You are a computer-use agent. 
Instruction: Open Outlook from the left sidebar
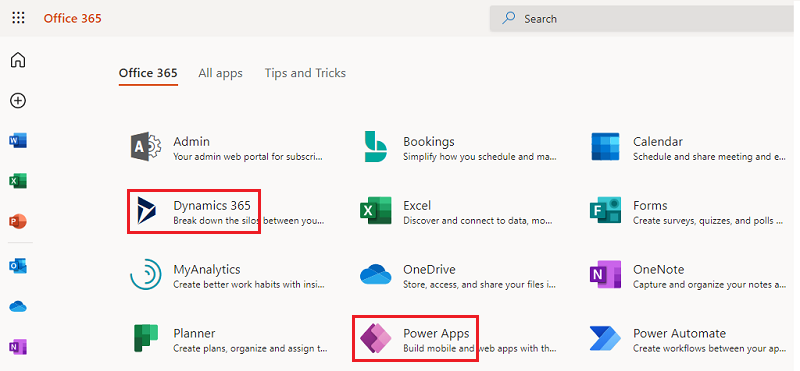pos(18,266)
